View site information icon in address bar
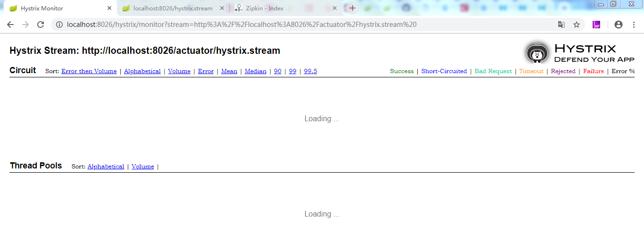 (59, 25)
